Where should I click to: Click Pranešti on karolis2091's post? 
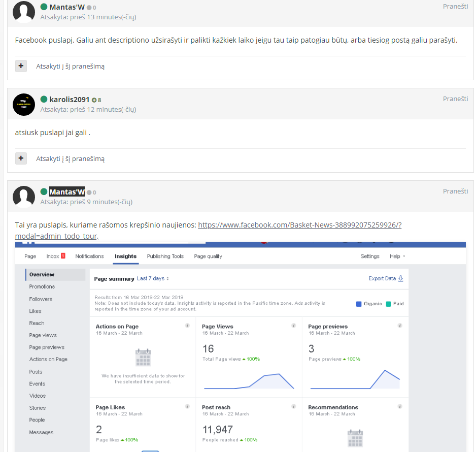pyautogui.click(x=455, y=99)
